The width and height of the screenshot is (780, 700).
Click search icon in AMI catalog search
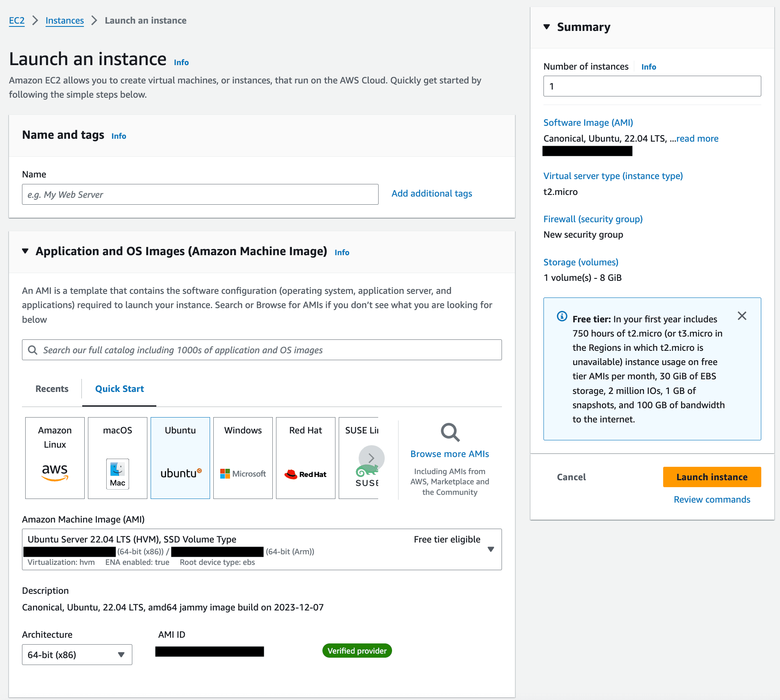(x=33, y=350)
